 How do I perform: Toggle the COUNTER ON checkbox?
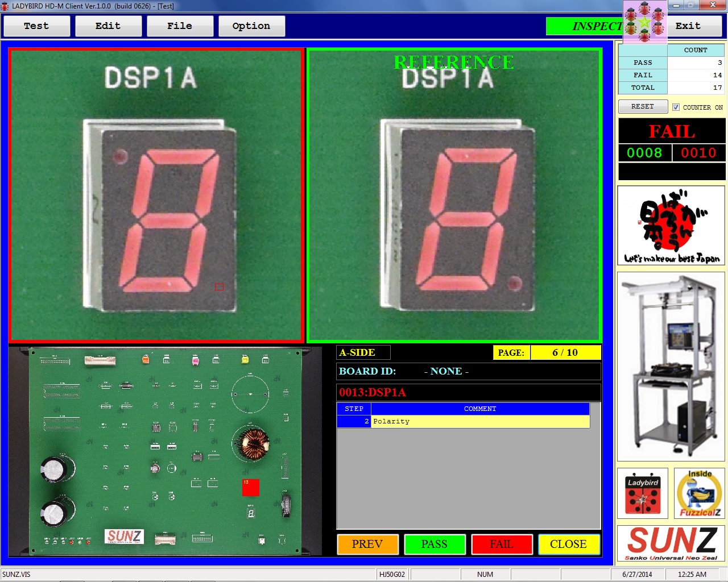676,107
